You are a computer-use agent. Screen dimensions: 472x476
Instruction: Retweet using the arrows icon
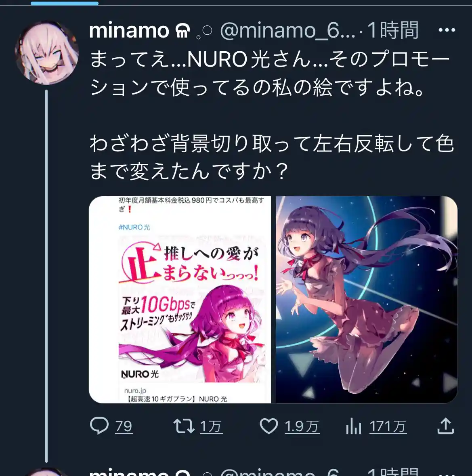tap(184, 426)
